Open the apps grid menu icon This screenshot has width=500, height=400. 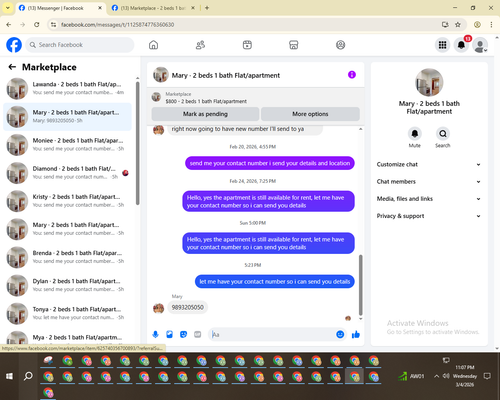(x=442, y=45)
